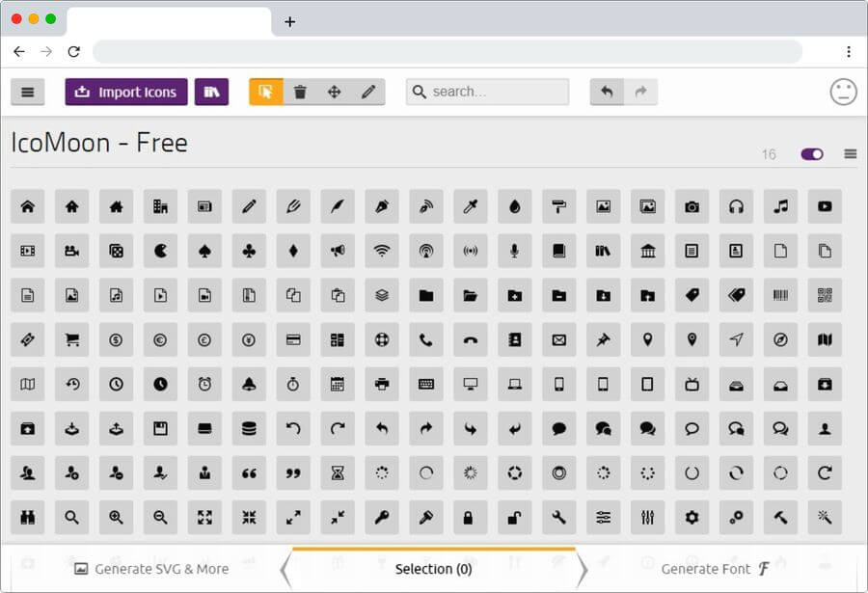
Task: Select the phone handset icon
Action: pyautogui.click(x=426, y=339)
